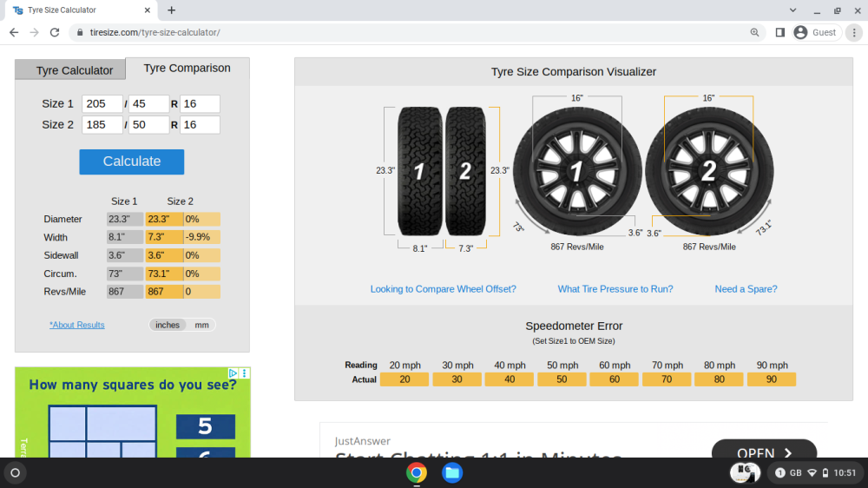Open a new browser tab

coord(172,10)
